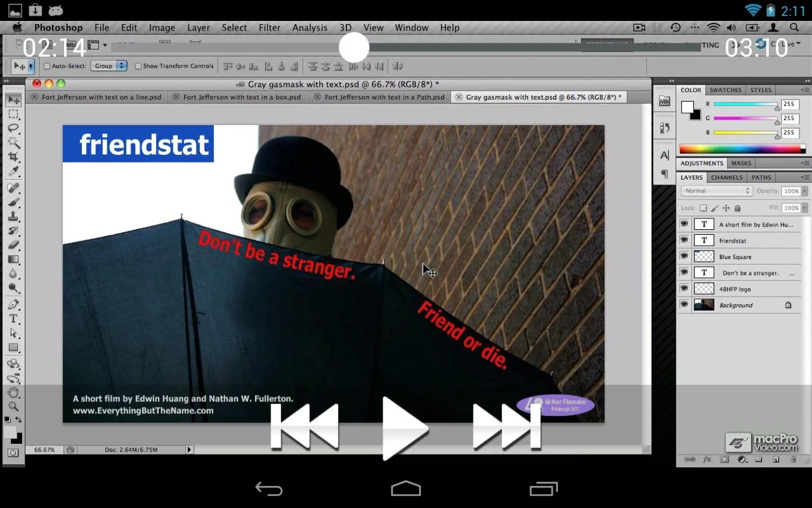Switch to the Paths tab
The height and width of the screenshot is (508, 812).
tap(761, 178)
